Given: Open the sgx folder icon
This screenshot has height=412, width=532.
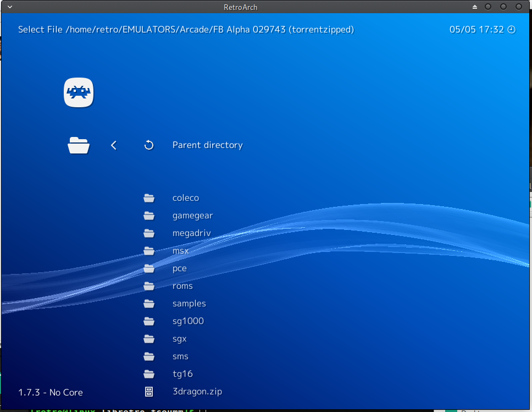Looking at the screenshot, I should (x=149, y=339).
